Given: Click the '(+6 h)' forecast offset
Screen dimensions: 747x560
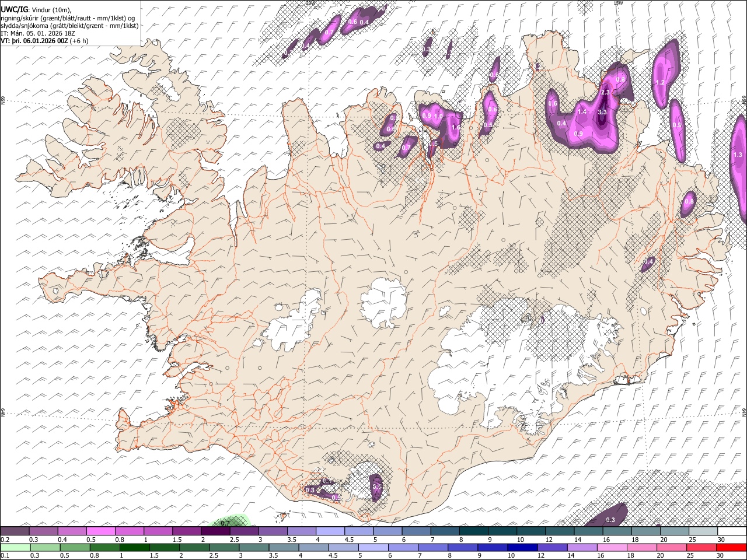Looking at the screenshot, I should click(x=79, y=41).
